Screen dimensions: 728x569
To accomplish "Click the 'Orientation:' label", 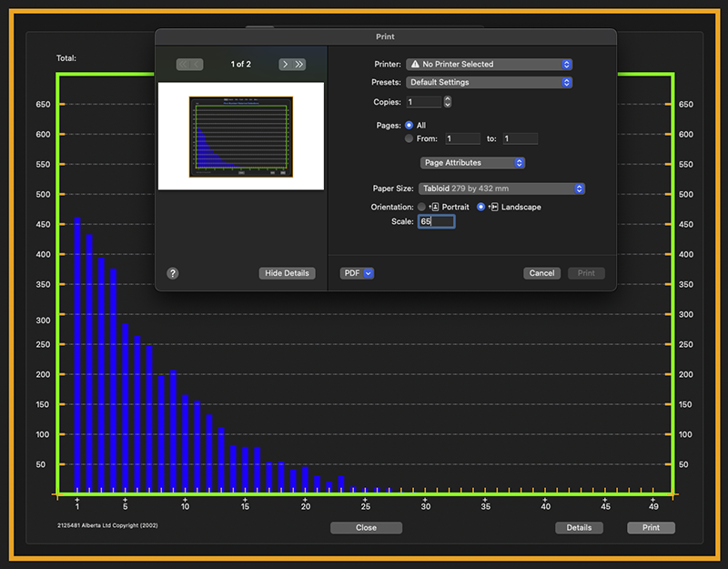I will (x=392, y=208).
